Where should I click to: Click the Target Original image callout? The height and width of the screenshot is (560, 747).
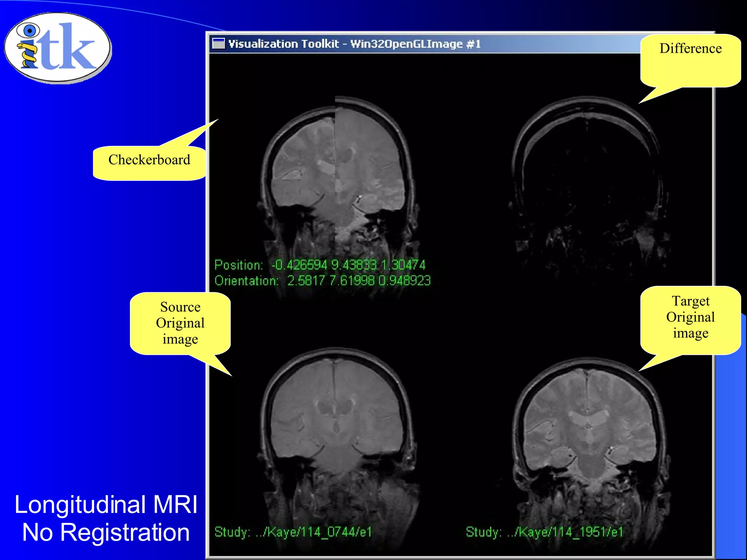click(x=690, y=317)
